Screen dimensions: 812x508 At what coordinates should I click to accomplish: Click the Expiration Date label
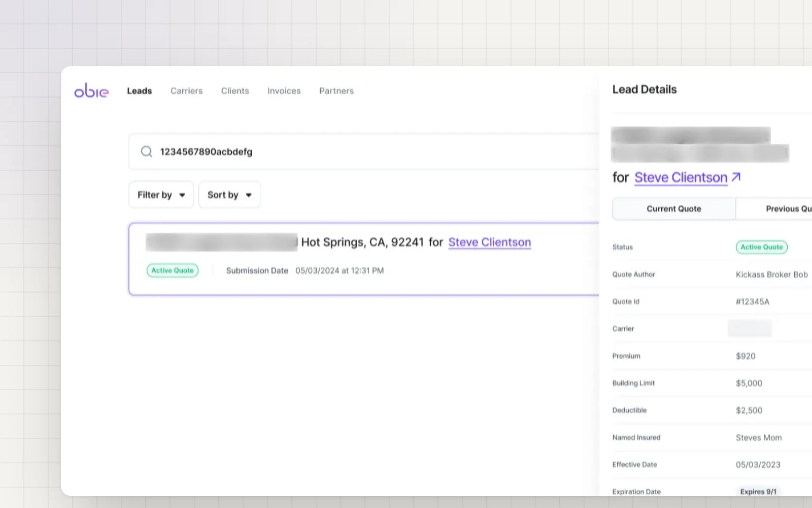[x=636, y=492]
